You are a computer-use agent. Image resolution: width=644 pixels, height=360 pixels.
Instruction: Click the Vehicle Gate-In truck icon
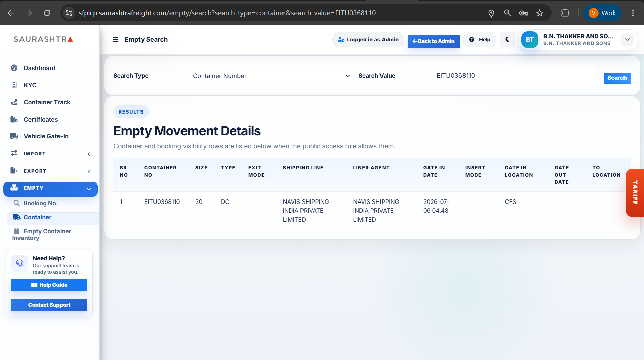point(14,136)
